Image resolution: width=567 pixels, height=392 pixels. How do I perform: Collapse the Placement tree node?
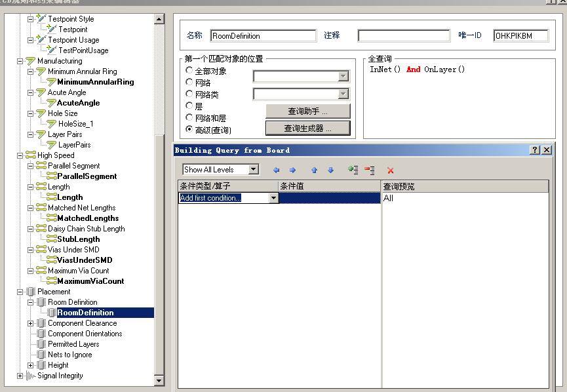(20, 292)
